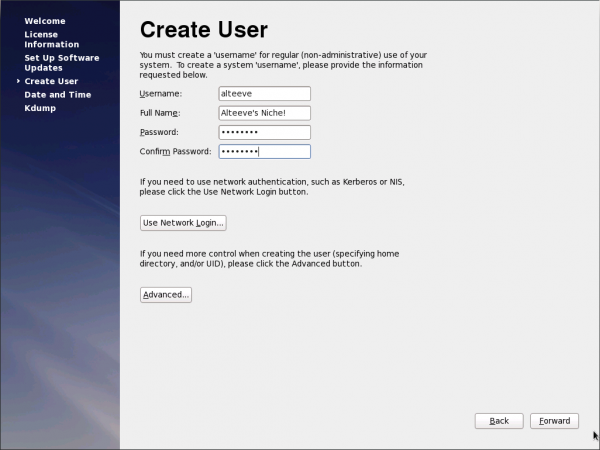Select Kdump in the sidebar
600x450 pixels.
click(40, 107)
